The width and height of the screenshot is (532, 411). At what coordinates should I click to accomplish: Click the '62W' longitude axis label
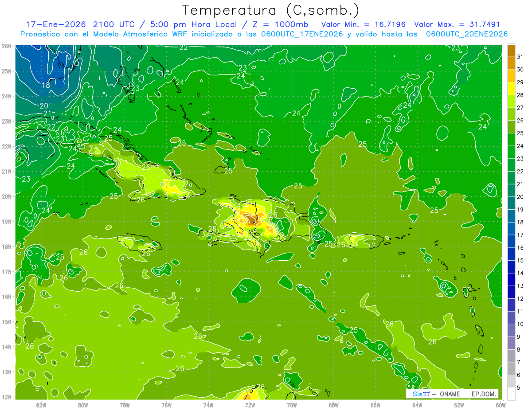(x=459, y=405)
